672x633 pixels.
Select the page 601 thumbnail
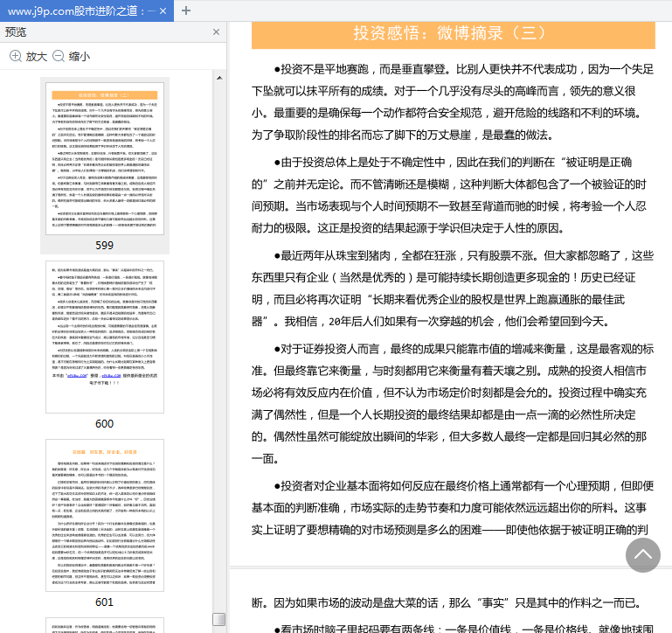105,515
